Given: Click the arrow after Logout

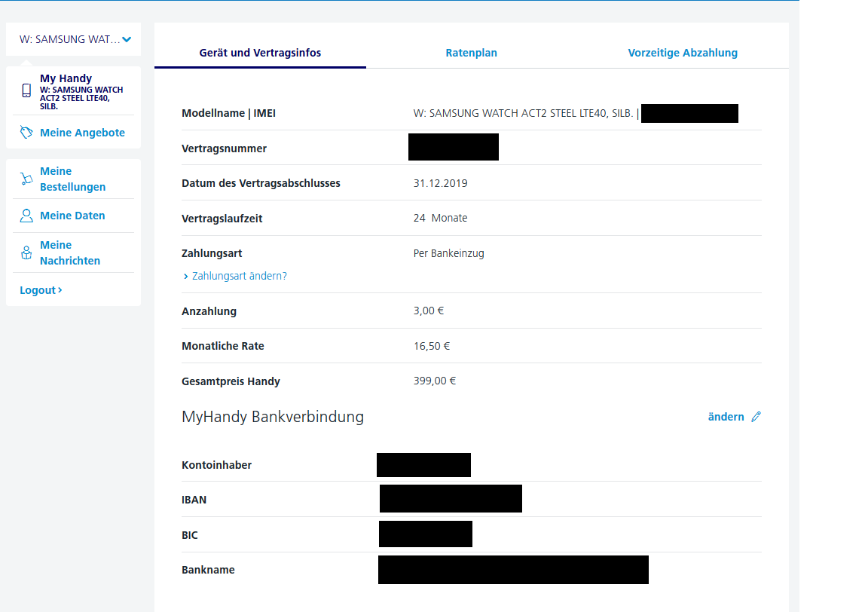Looking at the screenshot, I should (60, 290).
